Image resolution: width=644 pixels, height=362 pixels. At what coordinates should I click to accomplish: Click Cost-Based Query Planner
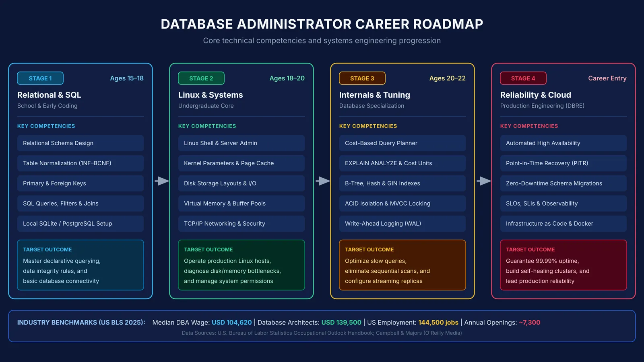tap(402, 143)
